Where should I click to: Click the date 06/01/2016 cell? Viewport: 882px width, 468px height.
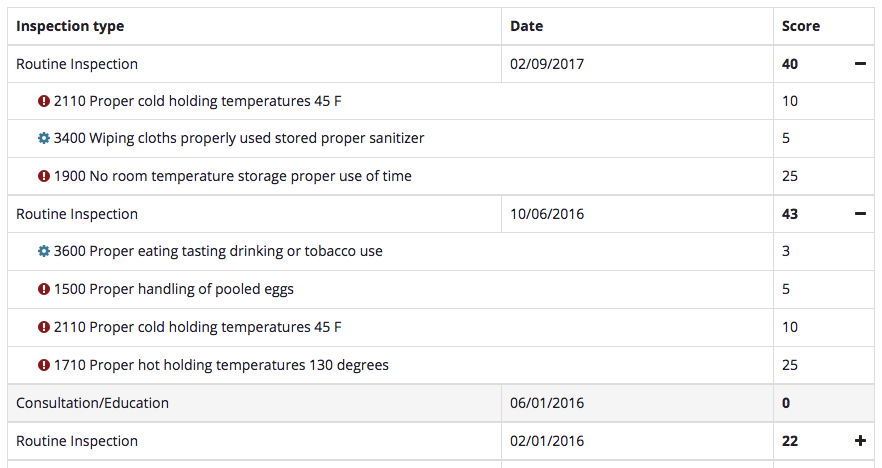click(547, 403)
